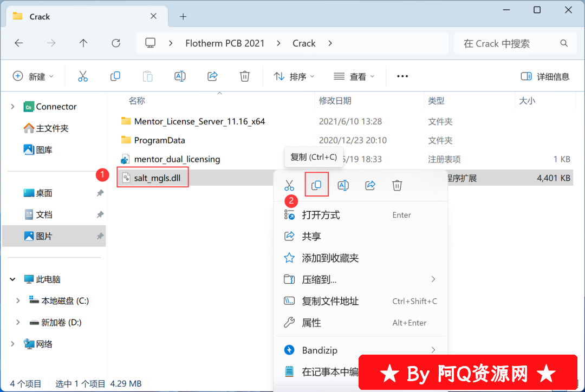Click the Cut scissors icon in the context menu
The image size is (585, 392).
289,185
